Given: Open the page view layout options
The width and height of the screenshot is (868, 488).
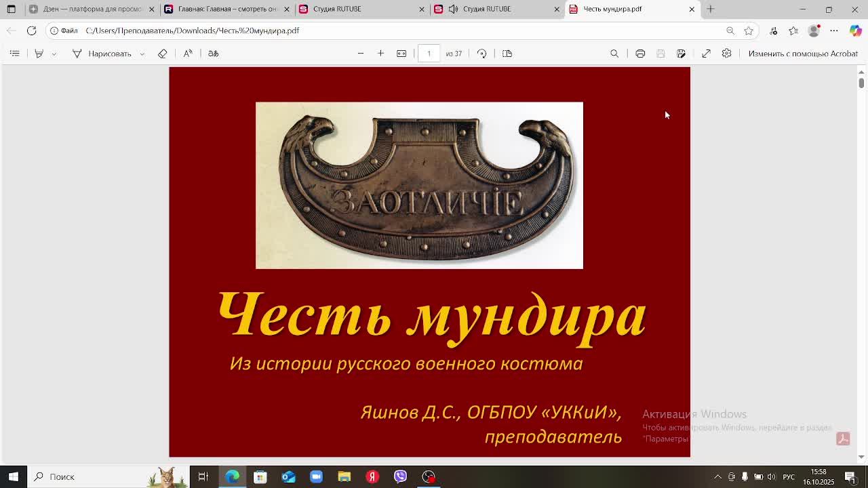Looking at the screenshot, I should point(507,54).
